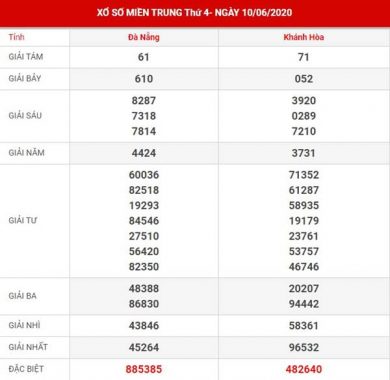This screenshot has width=390, height=380.
Task: Click number 56420 in giải tư
Action: coord(144,252)
